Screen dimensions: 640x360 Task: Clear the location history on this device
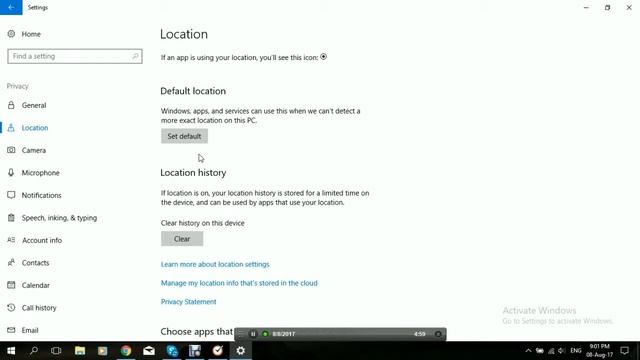pos(182,239)
